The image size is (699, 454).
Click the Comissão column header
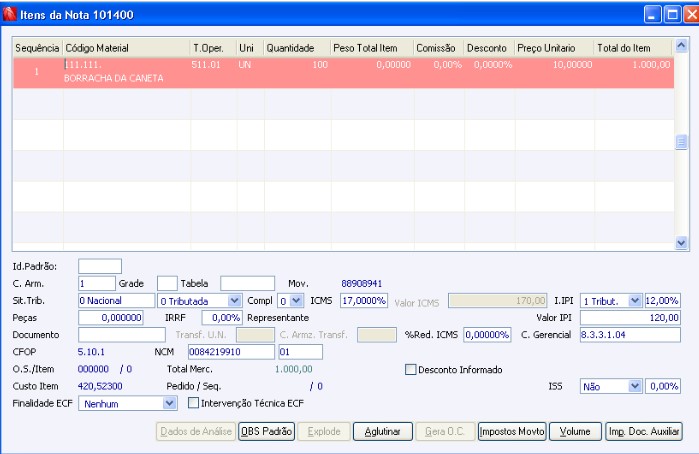point(439,48)
